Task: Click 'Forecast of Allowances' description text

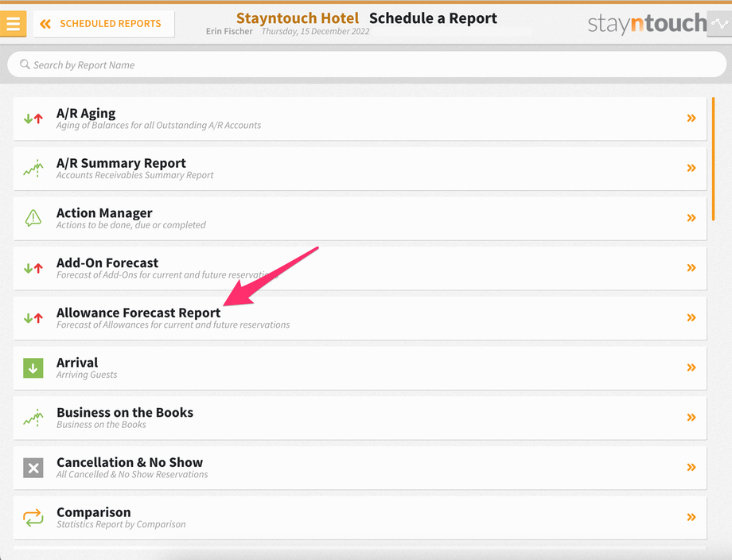Action: (x=173, y=325)
